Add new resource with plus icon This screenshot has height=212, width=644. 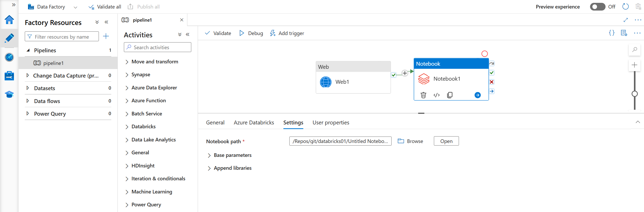pyautogui.click(x=106, y=36)
